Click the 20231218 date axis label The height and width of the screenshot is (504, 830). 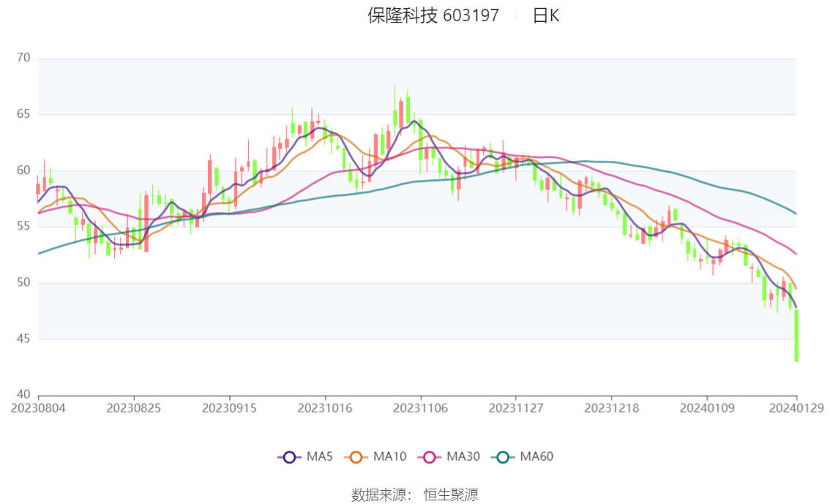click(612, 408)
